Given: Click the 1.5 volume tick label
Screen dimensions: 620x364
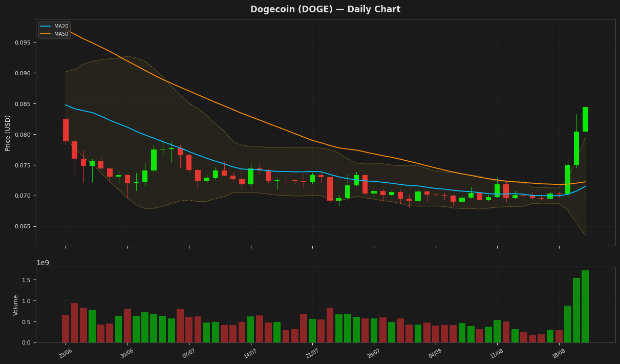Looking at the screenshot, I should coord(27,280).
